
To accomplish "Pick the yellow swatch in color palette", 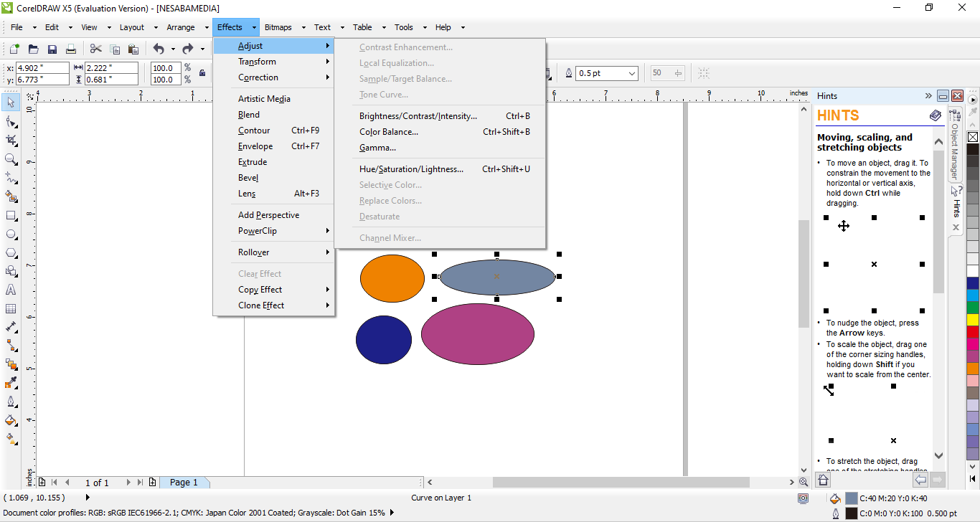I will point(973,320).
